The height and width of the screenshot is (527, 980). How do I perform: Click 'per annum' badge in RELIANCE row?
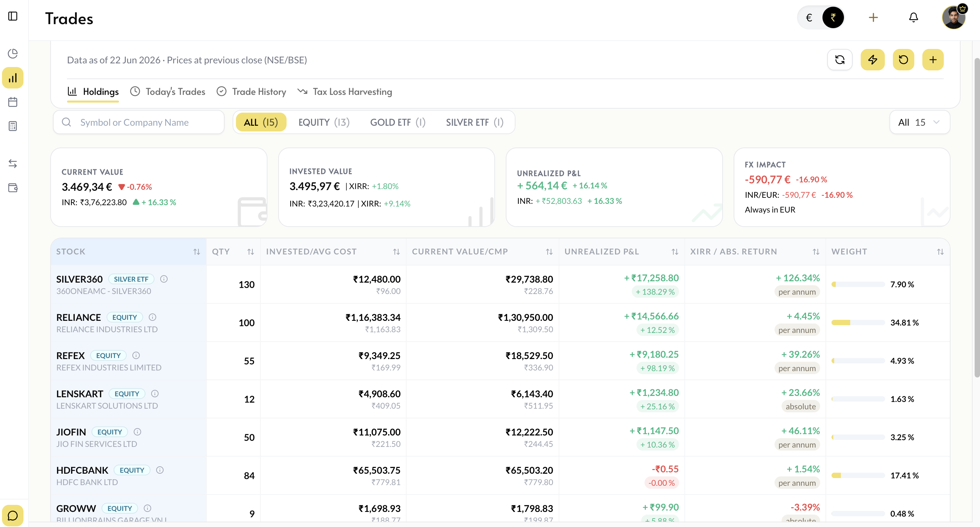tap(797, 330)
